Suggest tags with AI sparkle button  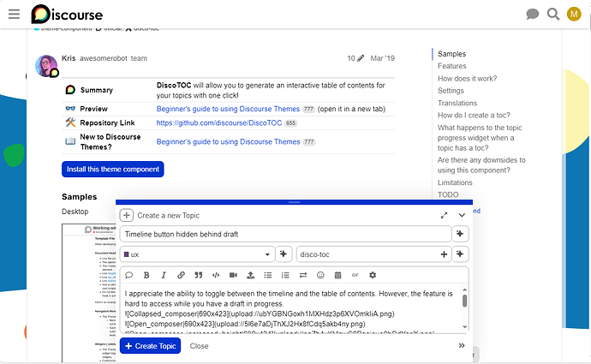coord(460,254)
